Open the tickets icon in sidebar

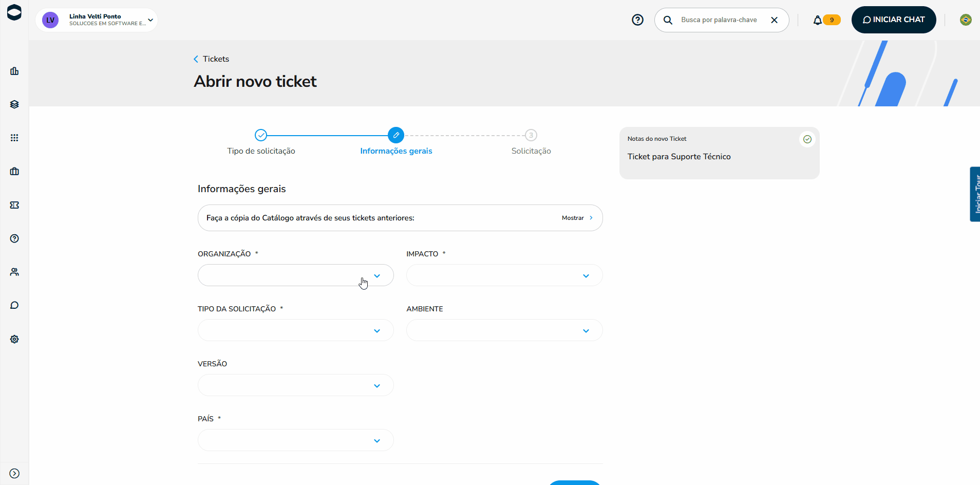[14, 205]
